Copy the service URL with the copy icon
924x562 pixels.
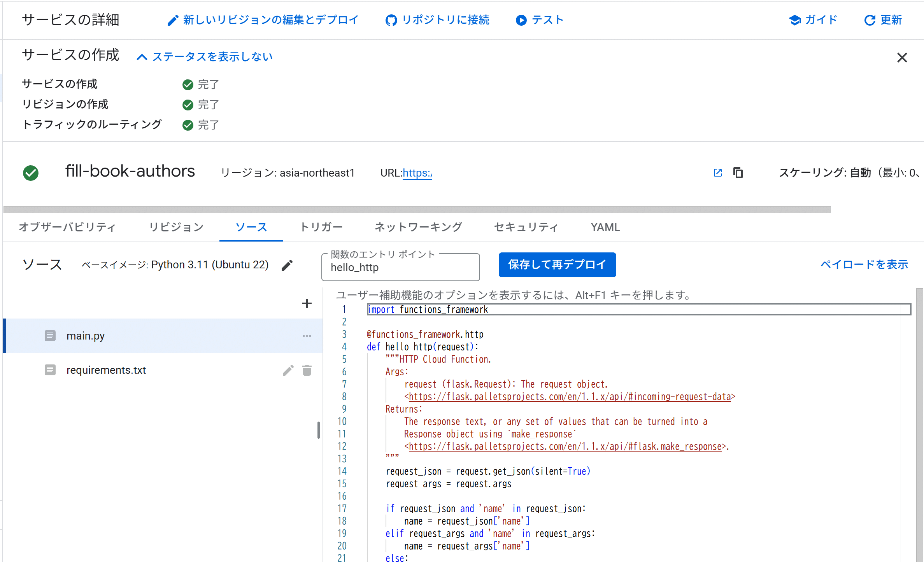[738, 173]
